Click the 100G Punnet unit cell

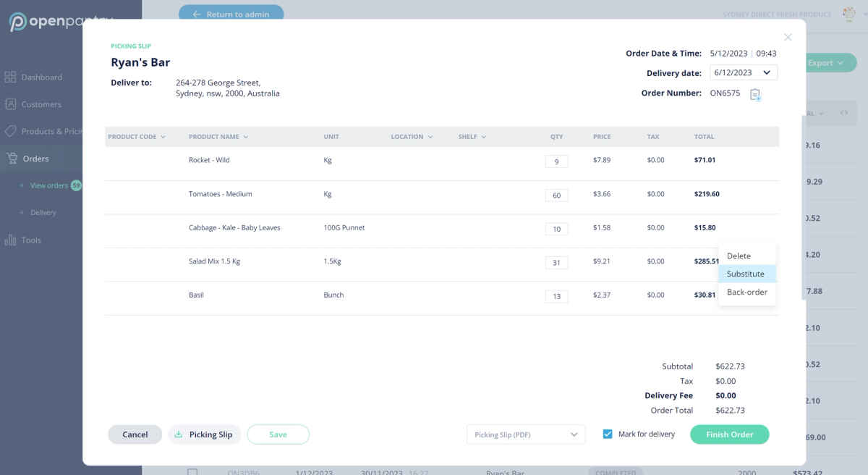pos(344,227)
